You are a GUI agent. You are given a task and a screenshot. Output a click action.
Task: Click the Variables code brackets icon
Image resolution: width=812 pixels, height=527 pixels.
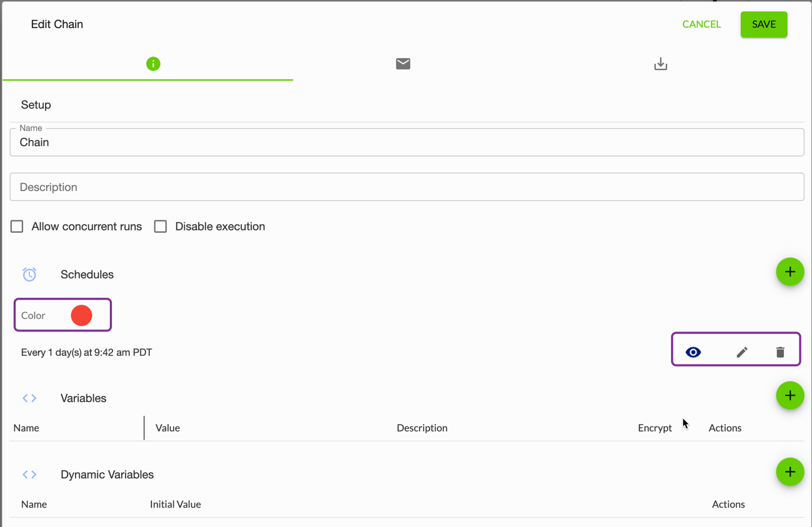click(29, 398)
